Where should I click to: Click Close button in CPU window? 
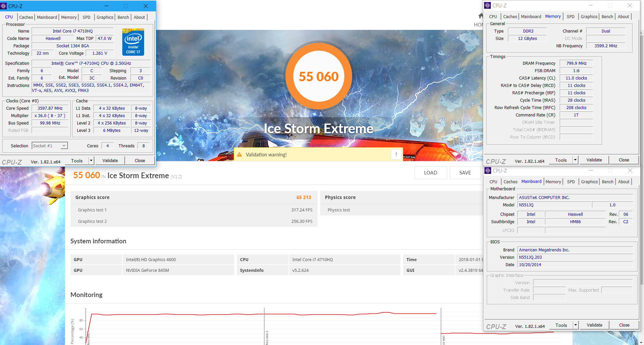(x=140, y=161)
